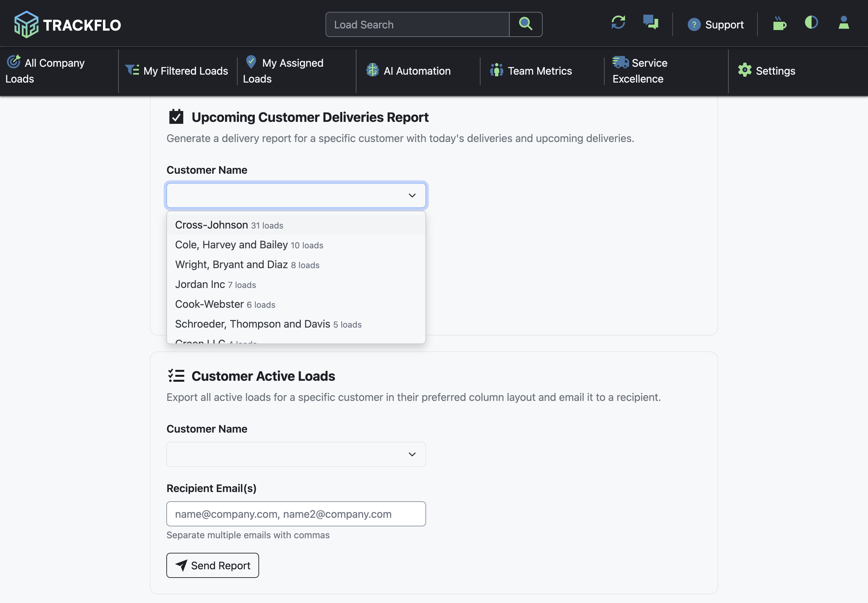The image size is (868, 603).
Task: Click the TrackFlo cube logo
Action: [x=26, y=24]
